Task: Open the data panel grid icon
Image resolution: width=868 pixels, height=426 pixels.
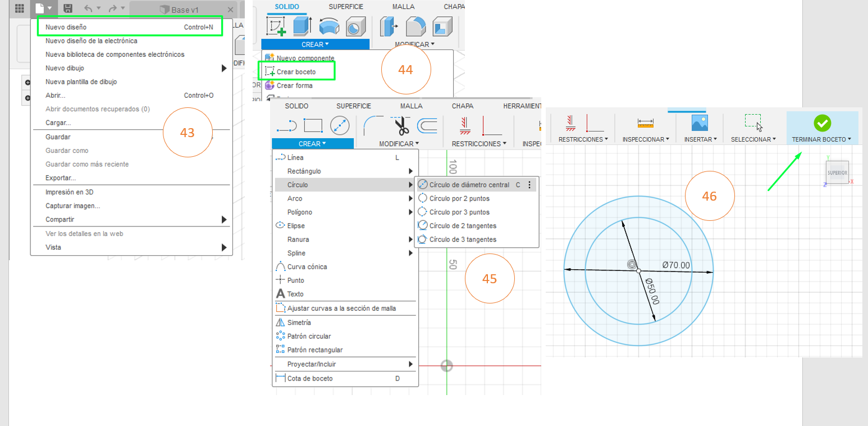Action: 19,8
